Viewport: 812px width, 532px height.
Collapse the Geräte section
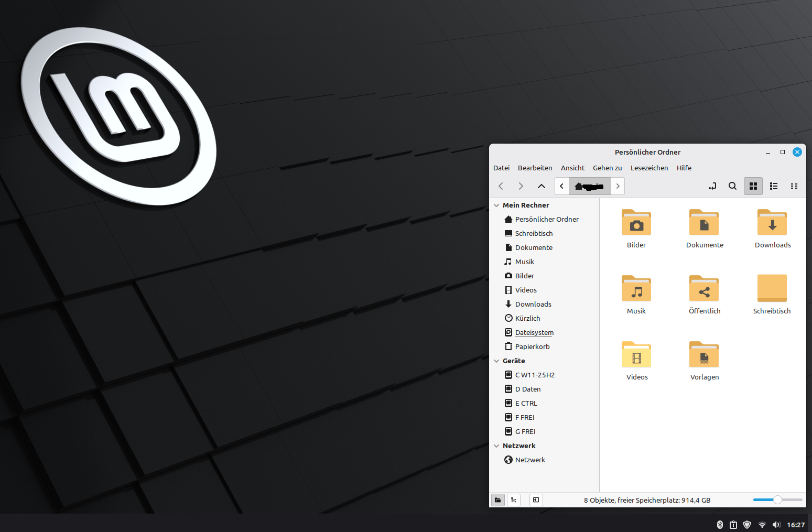496,361
